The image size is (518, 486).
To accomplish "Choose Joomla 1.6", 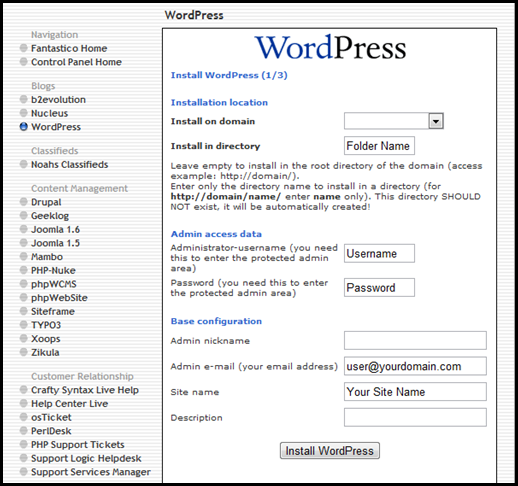I will pyautogui.click(x=55, y=230).
